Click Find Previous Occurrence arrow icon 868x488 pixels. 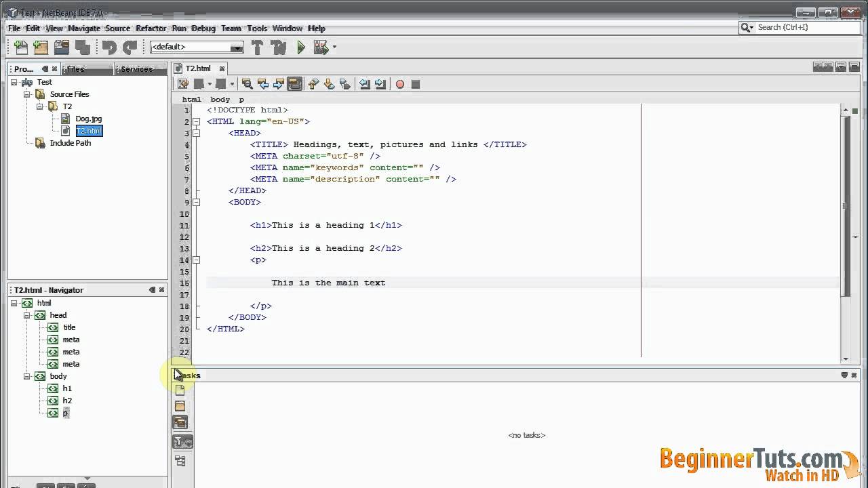(262, 84)
